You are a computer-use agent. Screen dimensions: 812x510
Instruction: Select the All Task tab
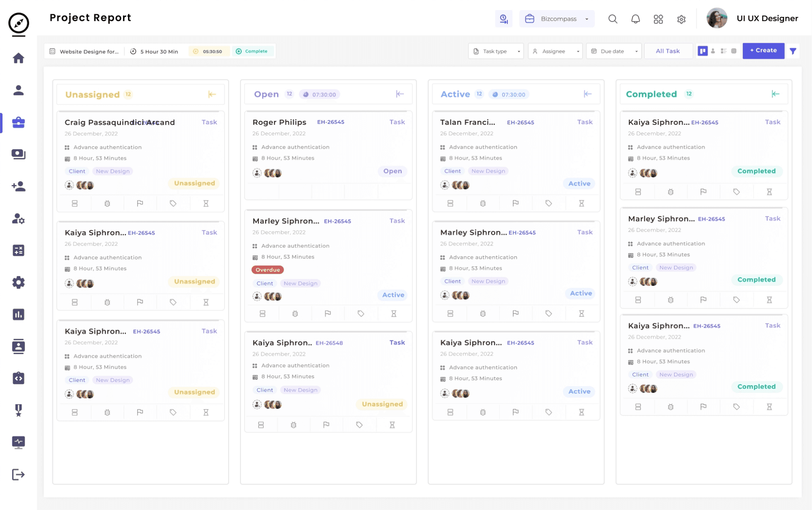[668, 51]
